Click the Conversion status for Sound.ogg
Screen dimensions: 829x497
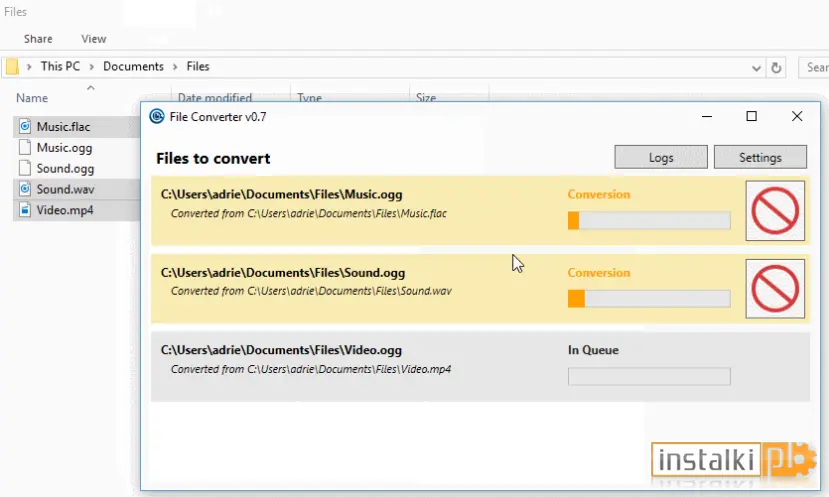click(x=599, y=272)
